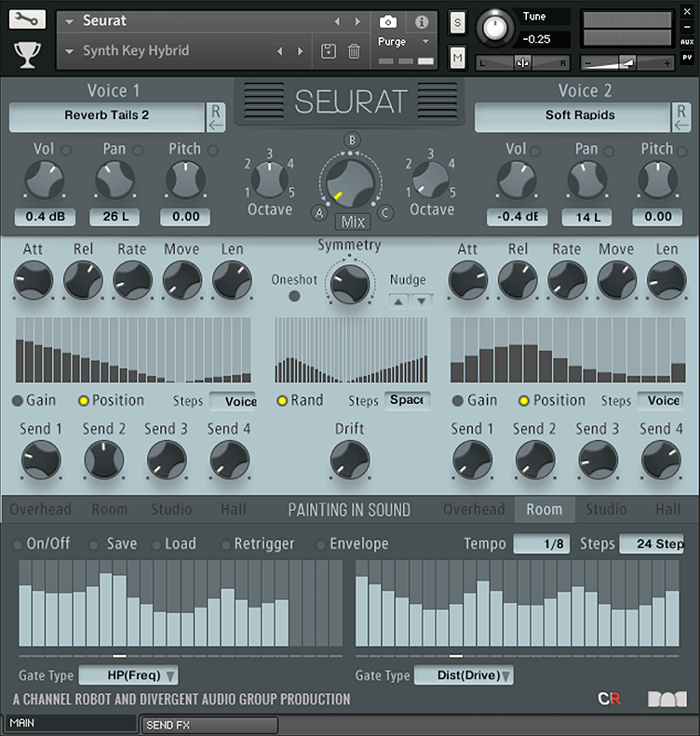The height and width of the screenshot is (736, 700).
Task: Click the save preset disk icon
Action: coord(329,51)
